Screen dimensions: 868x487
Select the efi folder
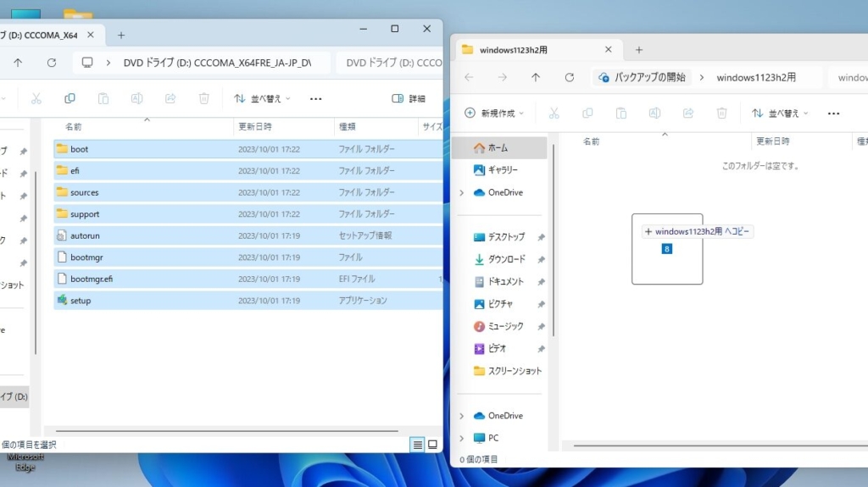tap(248, 170)
